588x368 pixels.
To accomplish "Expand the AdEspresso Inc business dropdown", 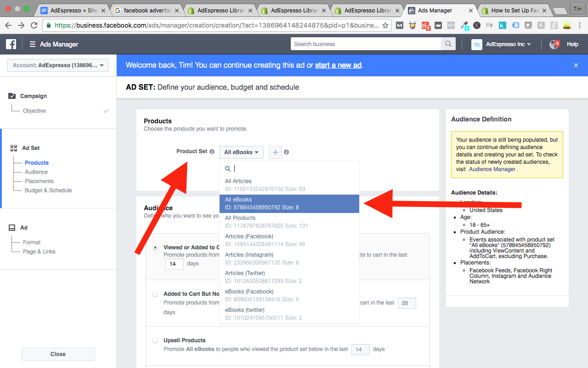I will [509, 44].
